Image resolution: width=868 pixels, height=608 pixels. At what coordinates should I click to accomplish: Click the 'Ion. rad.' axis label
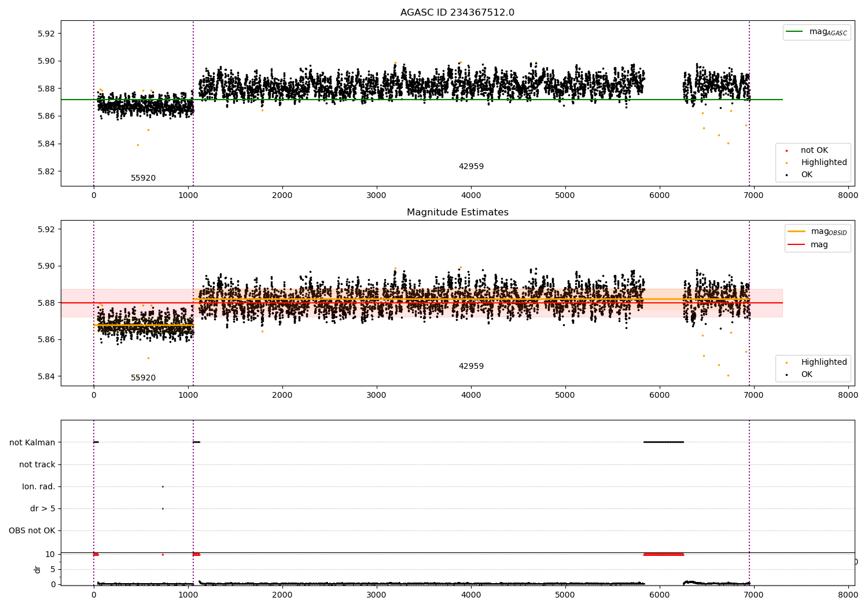point(39,486)
